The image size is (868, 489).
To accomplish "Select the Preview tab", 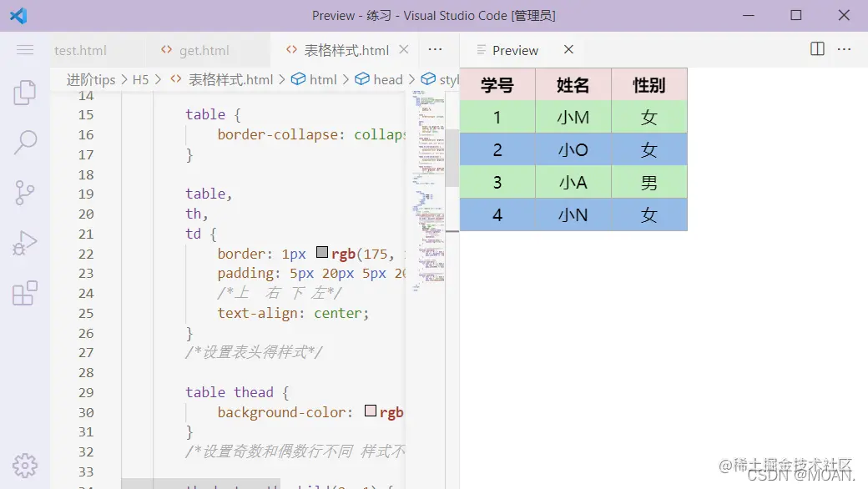I will tap(515, 50).
